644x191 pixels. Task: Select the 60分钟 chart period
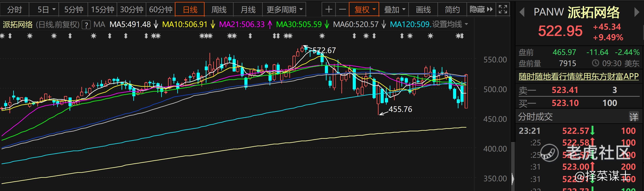click(161, 9)
